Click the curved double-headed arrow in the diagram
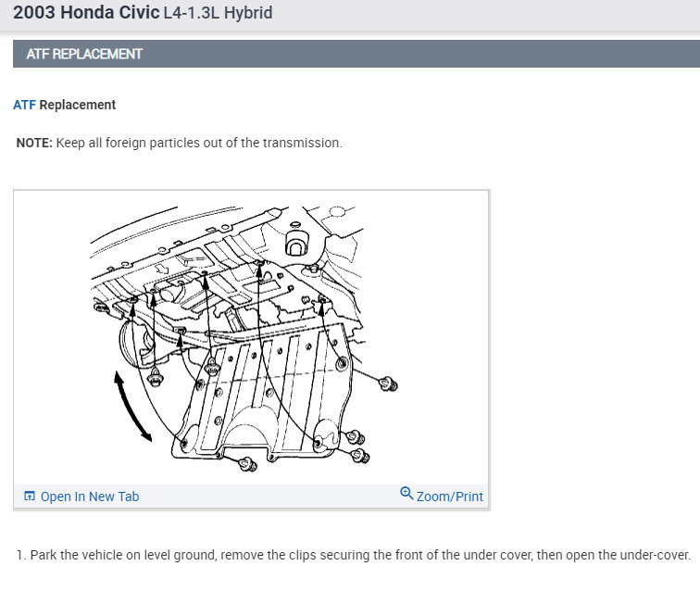 point(132,407)
